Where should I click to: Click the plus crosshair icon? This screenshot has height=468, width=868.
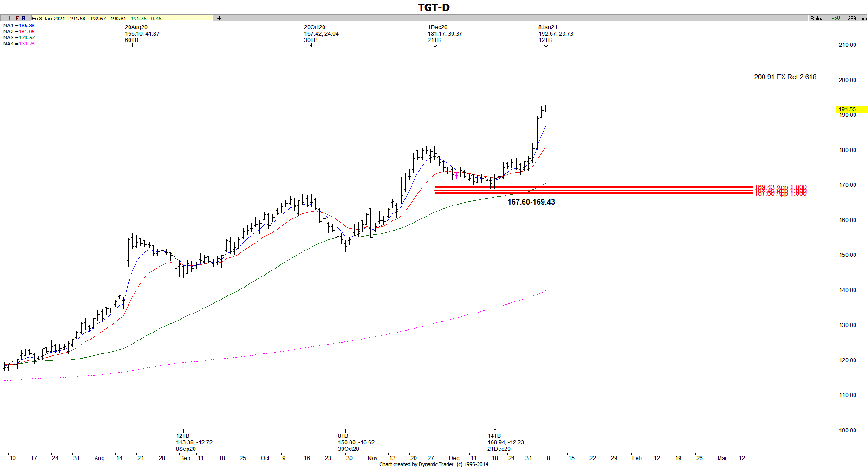219,19
